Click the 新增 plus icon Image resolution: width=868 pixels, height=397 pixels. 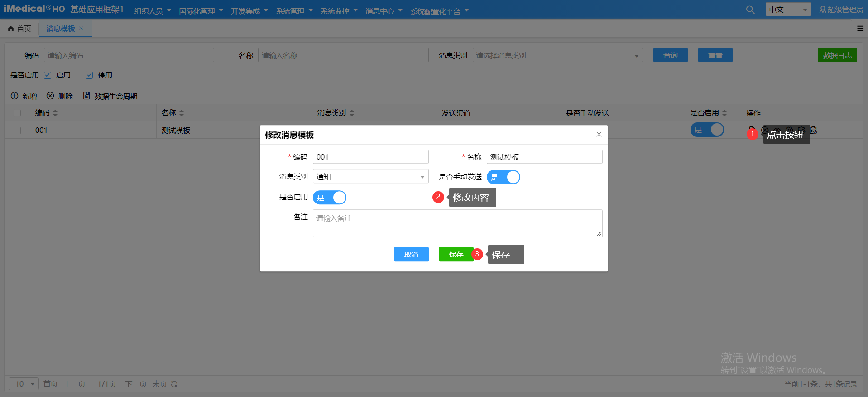(x=14, y=96)
